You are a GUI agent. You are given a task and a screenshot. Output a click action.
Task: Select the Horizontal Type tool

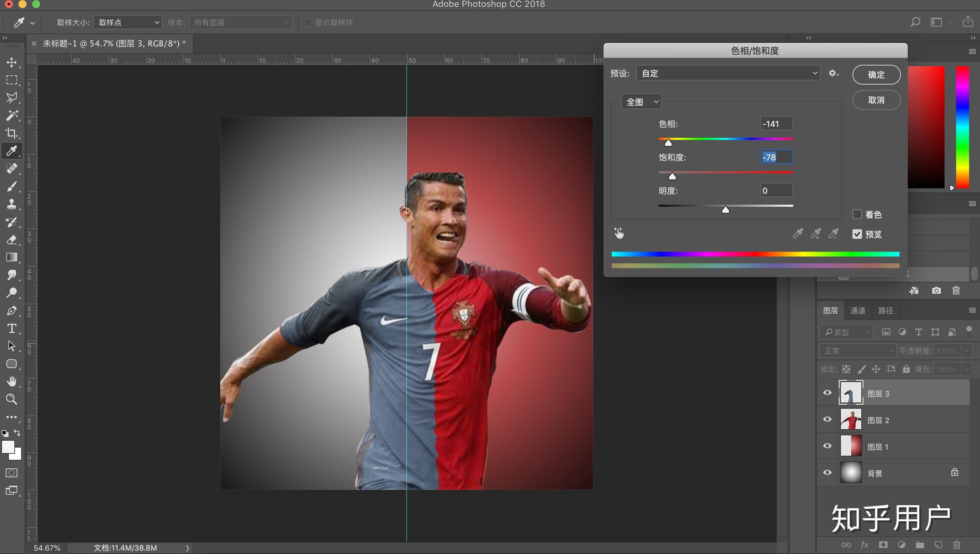(x=12, y=329)
